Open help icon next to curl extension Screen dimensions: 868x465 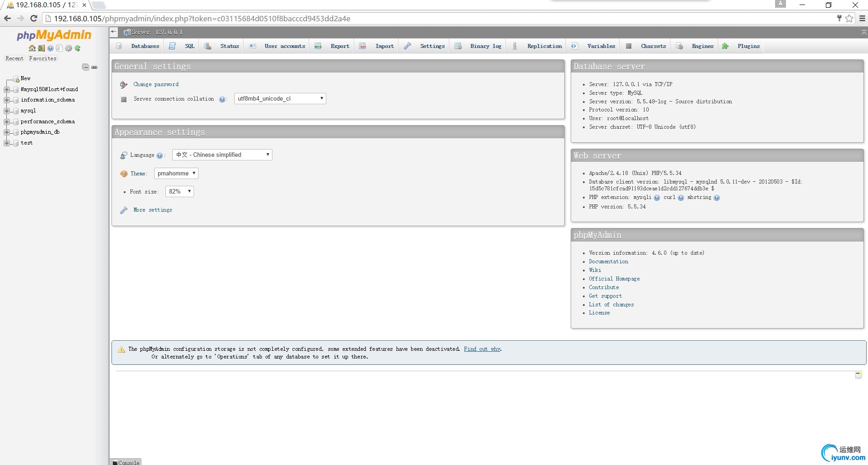[681, 198]
